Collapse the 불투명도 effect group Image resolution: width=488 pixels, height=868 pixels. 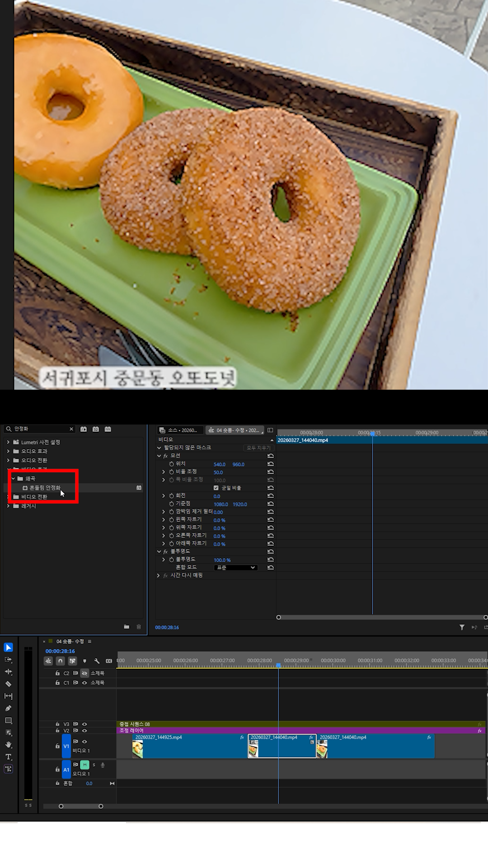pos(159,552)
